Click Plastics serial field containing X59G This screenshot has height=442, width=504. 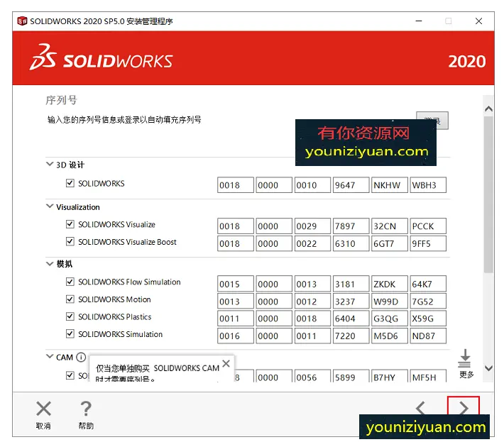(428, 319)
